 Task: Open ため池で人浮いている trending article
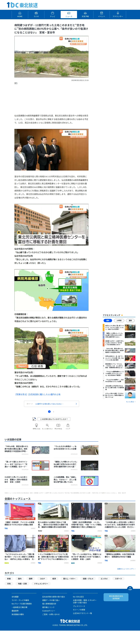tap(27, 481)
